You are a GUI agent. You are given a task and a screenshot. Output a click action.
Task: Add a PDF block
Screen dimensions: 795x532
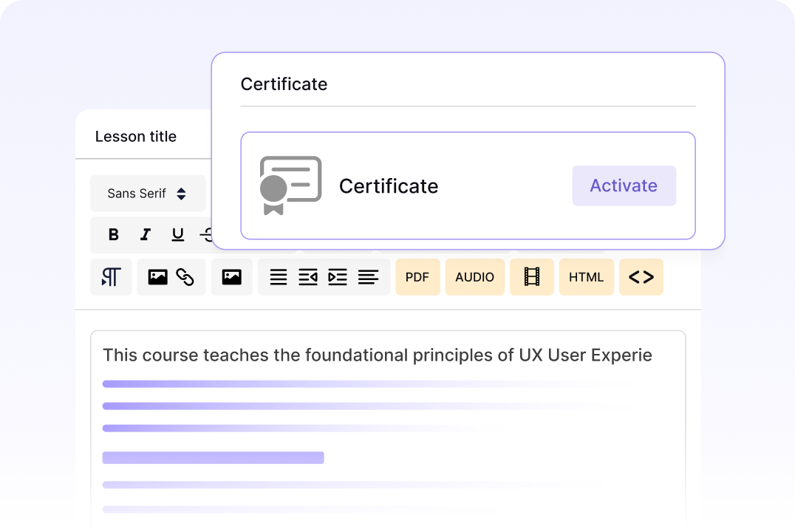[417, 277]
